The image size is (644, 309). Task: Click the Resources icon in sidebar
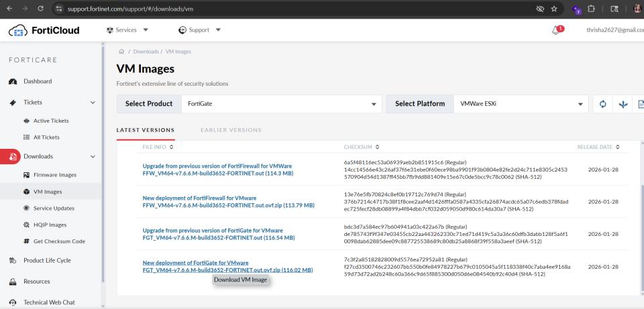click(13, 282)
